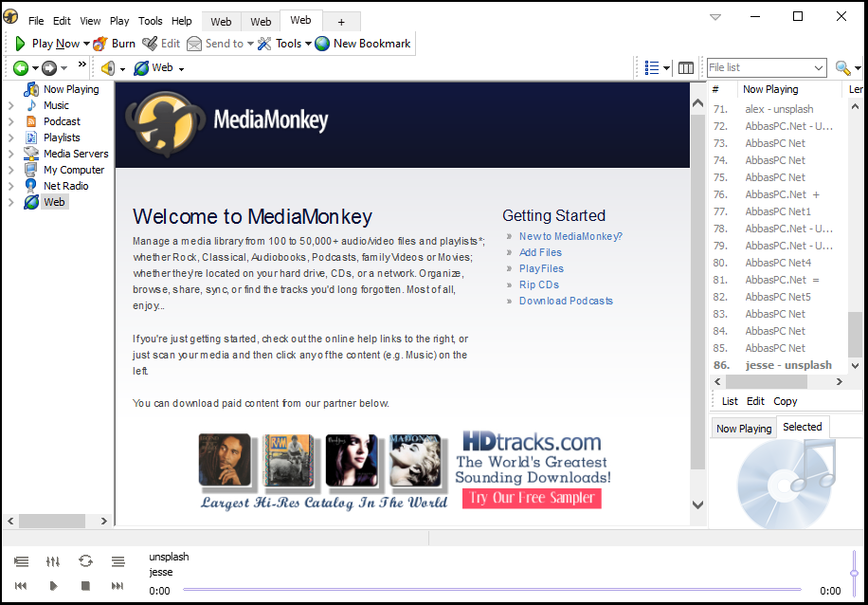
Task: Expand the Net Radio tree node
Action: tap(10, 186)
